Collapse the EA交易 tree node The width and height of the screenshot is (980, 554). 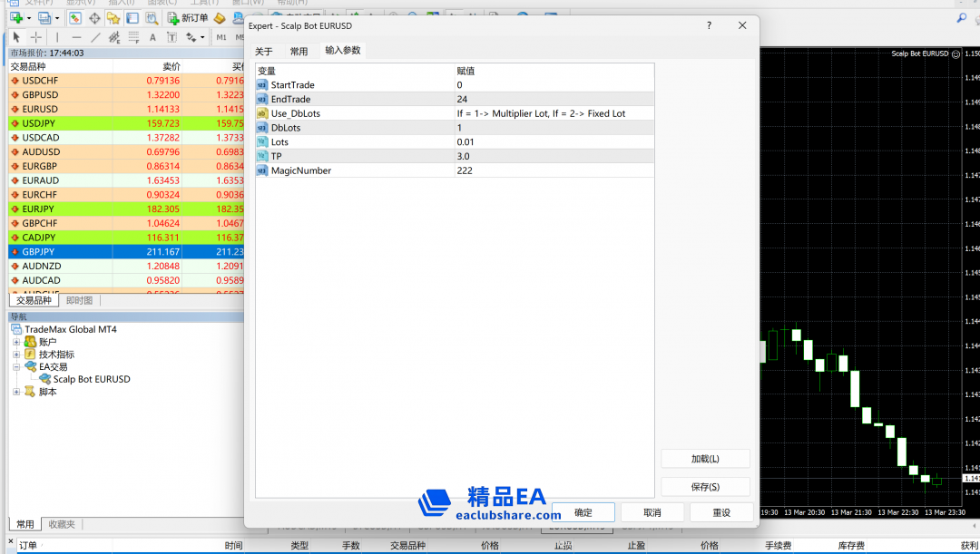click(16, 367)
